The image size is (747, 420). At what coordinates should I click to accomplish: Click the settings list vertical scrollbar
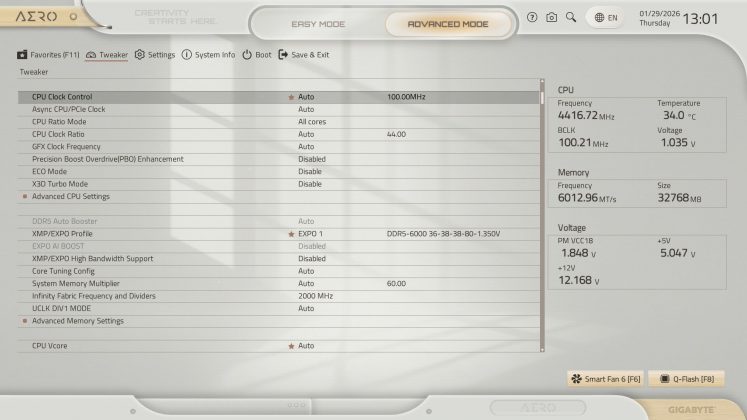[x=543, y=220]
